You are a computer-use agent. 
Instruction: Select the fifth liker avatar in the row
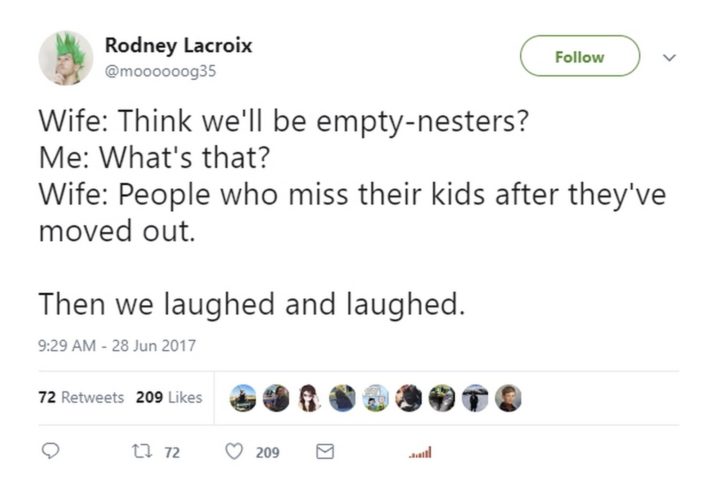(x=376, y=398)
